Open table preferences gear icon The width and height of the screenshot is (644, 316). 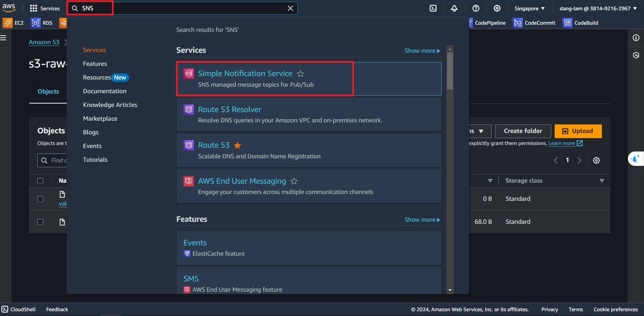point(596,160)
